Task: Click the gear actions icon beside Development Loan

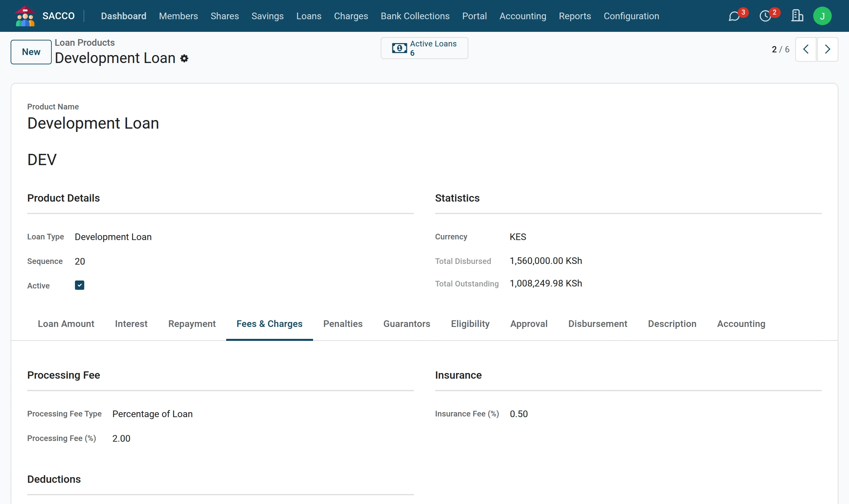Action: click(184, 58)
